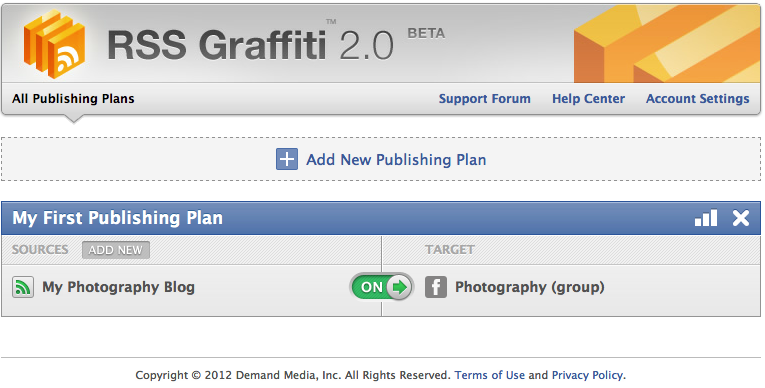Go to Account Settings
Viewport: 765px width, 388px height.
tap(698, 99)
